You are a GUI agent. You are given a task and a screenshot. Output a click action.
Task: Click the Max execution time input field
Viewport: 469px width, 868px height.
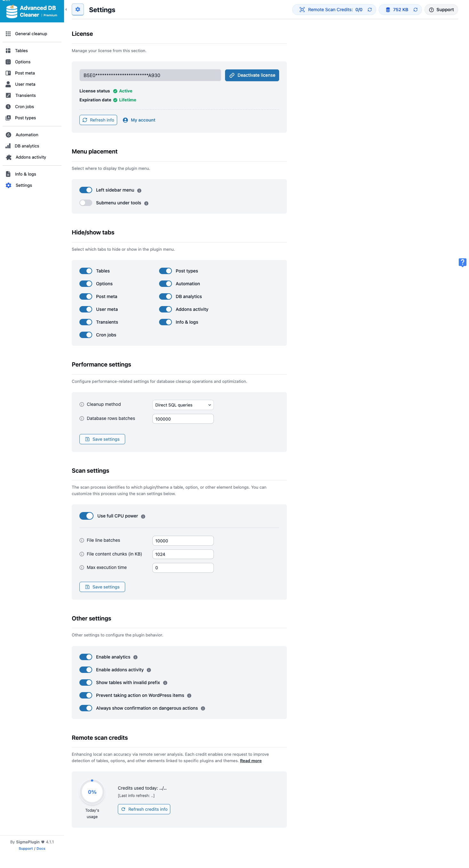click(183, 568)
